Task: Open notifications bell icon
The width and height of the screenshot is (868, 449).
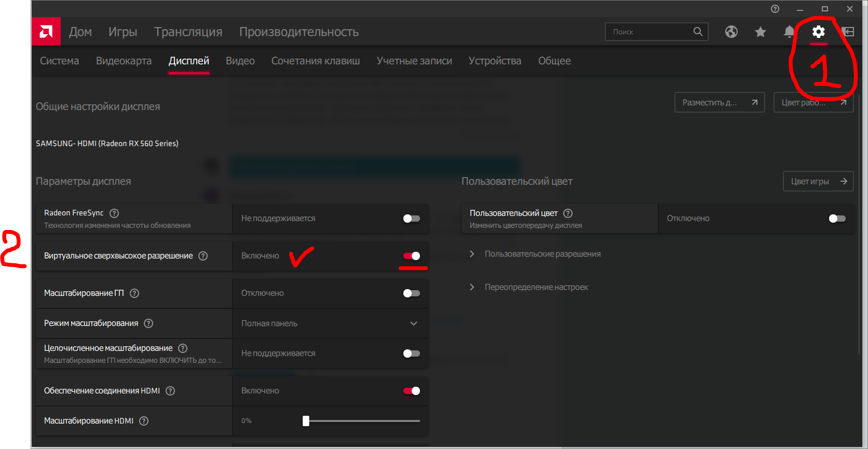Action: tap(789, 32)
